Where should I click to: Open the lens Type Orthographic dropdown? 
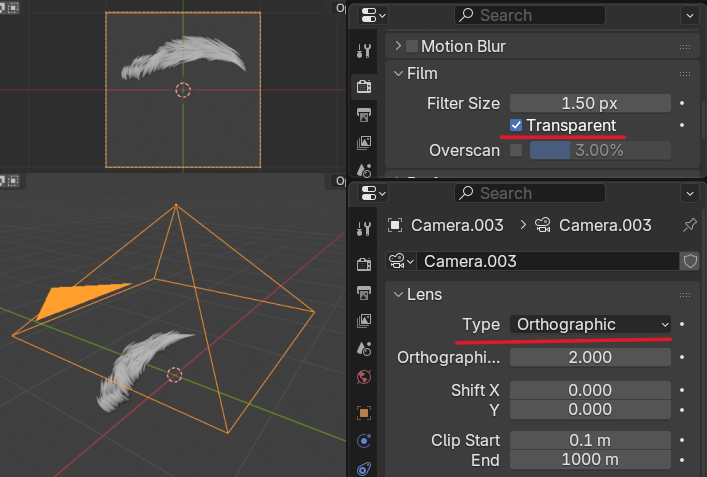click(x=591, y=324)
